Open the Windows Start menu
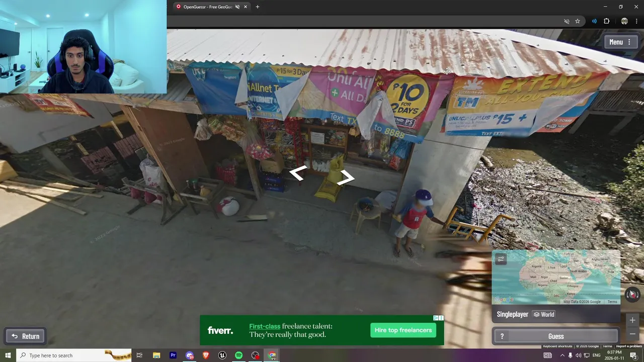The width and height of the screenshot is (644, 362). [x=8, y=355]
